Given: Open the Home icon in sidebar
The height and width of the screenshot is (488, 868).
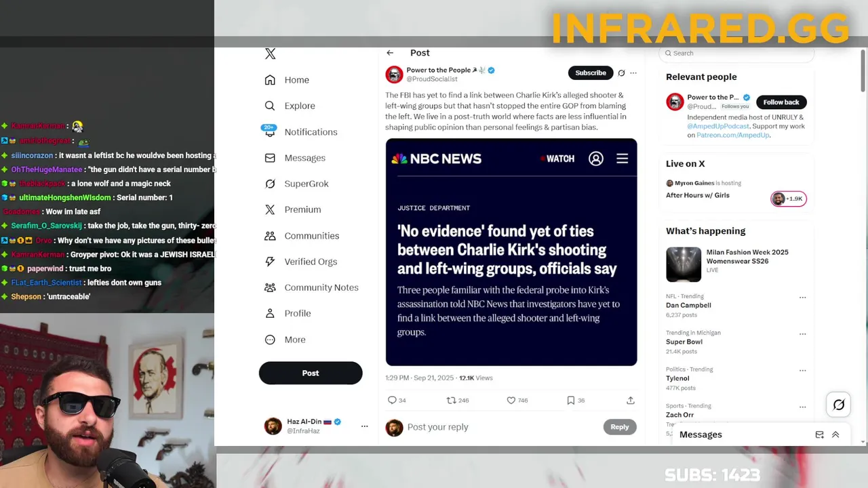Looking at the screenshot, I should 270,80.
